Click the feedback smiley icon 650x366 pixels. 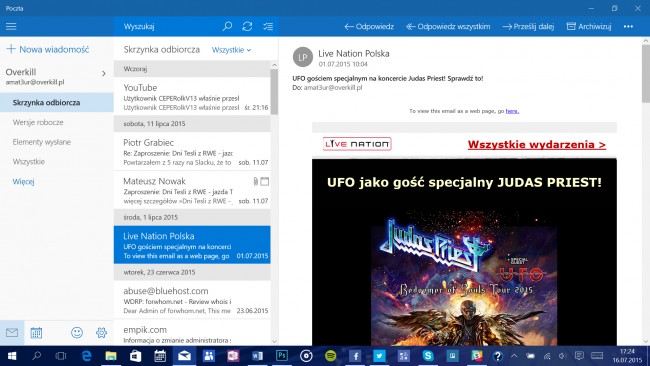[77, 332]
